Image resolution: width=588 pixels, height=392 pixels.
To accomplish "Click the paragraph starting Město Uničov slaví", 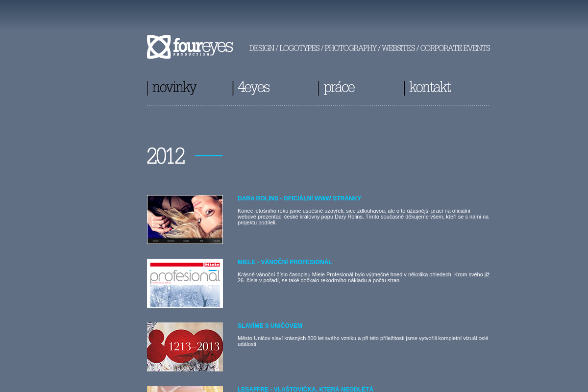I will tap(363, 341).
